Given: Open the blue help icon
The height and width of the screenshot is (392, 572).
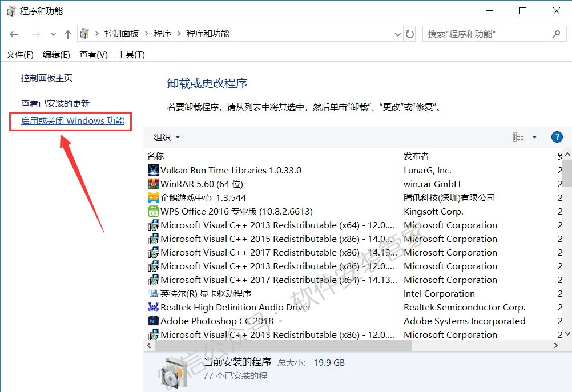Looking at the screenshot, I should point(557,137).
